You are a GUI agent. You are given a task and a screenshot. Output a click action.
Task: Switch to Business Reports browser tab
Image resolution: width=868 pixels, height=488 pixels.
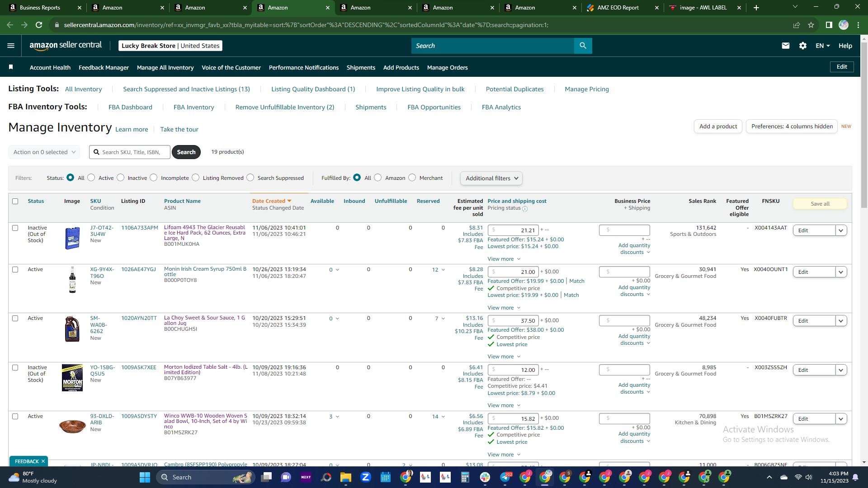(x=40, y=8)
